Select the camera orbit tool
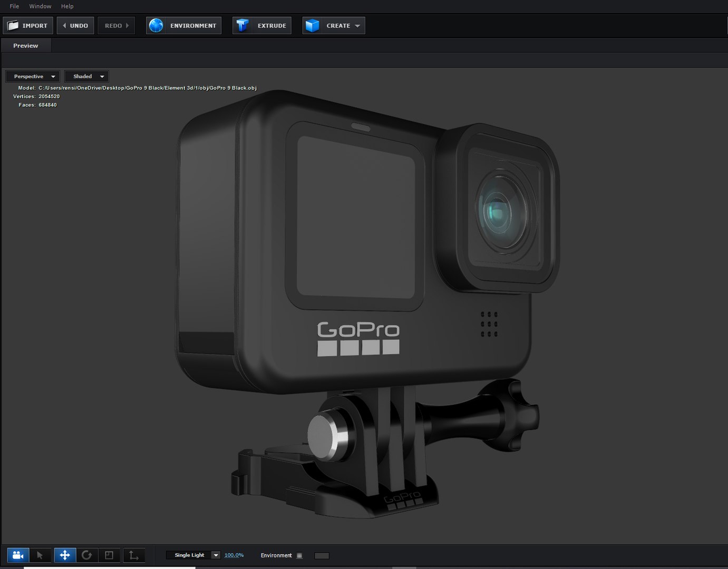Screen dimensions: 728x569 [18, 555]
